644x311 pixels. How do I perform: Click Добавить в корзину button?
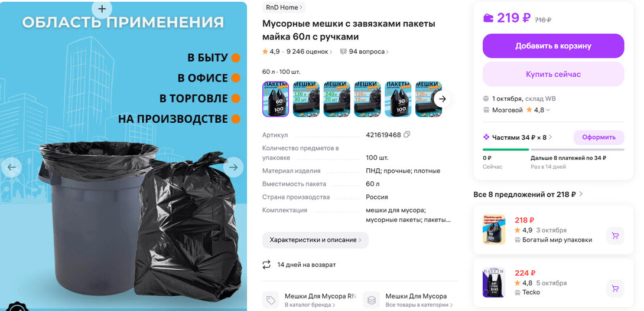[x=553, y=46]
